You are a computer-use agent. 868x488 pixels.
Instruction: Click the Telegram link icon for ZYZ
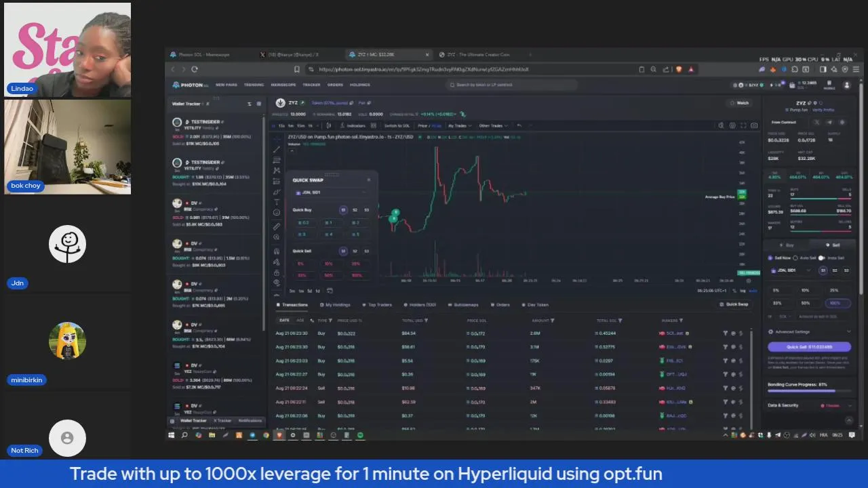click(829, 122)
